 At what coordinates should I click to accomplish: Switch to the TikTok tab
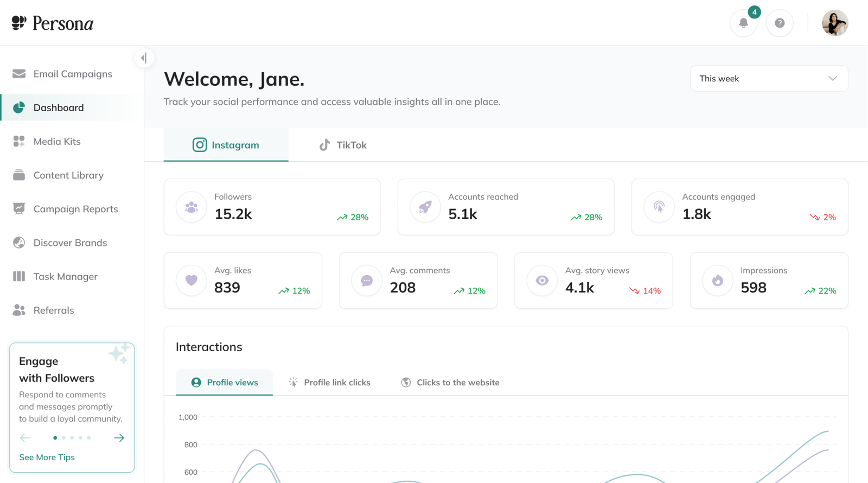pos(343,145)
